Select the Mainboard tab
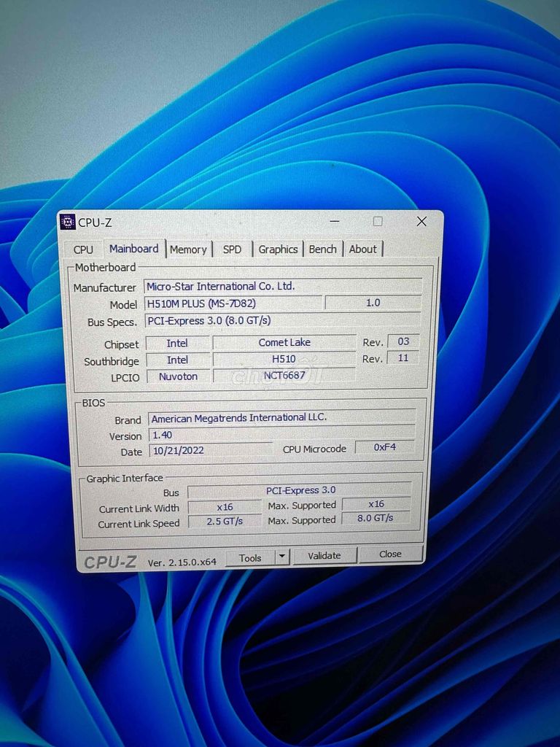The height and width of the screenshot is (747, 560). (x=134, y=249)
